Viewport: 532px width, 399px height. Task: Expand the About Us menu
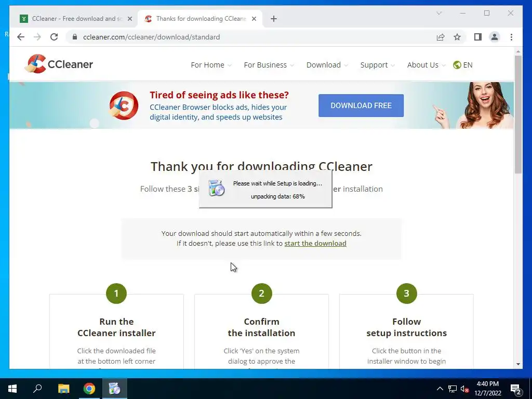(x=426, y=65)
